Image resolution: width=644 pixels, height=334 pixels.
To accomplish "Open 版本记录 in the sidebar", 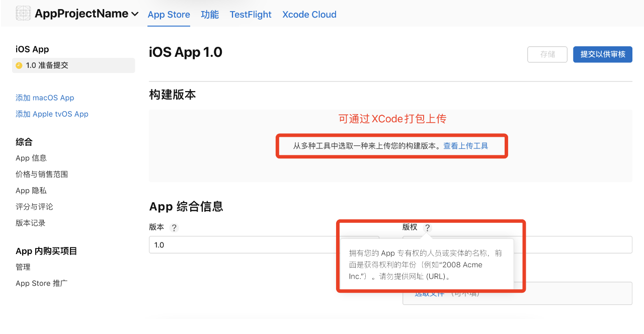I will (x=31, y=222).
